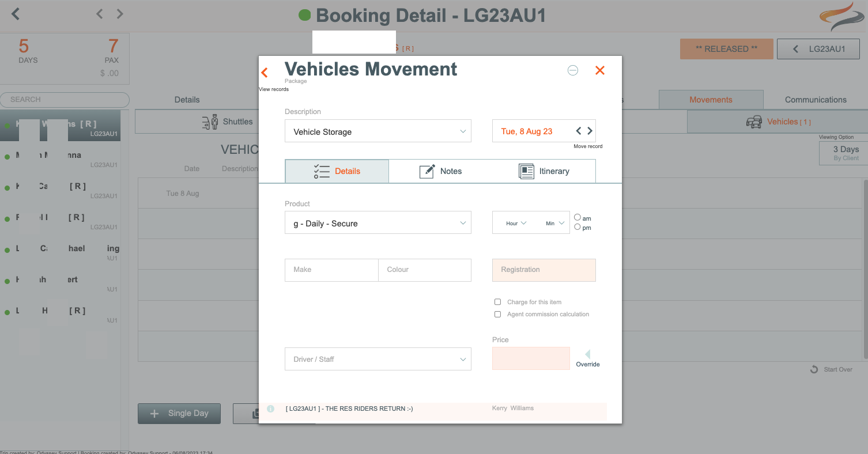
Task: Open the booking Details tab behind dialog
Action: coord(187,100)
